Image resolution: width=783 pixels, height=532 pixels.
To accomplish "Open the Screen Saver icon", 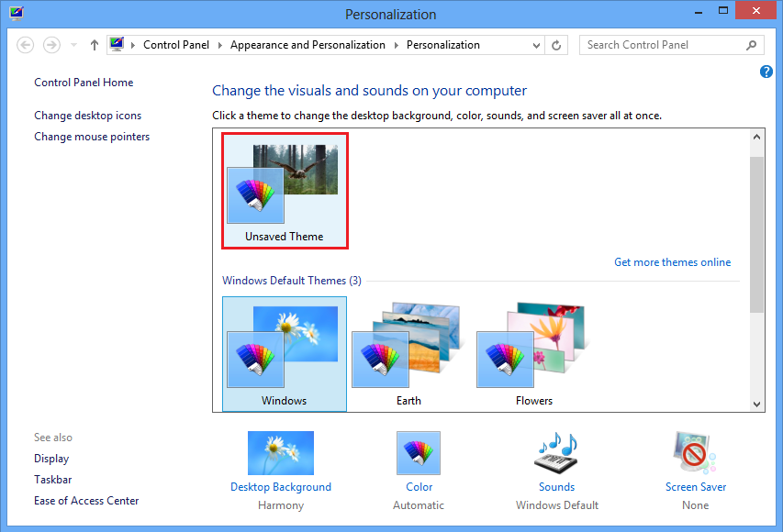I will pos(695,452).
